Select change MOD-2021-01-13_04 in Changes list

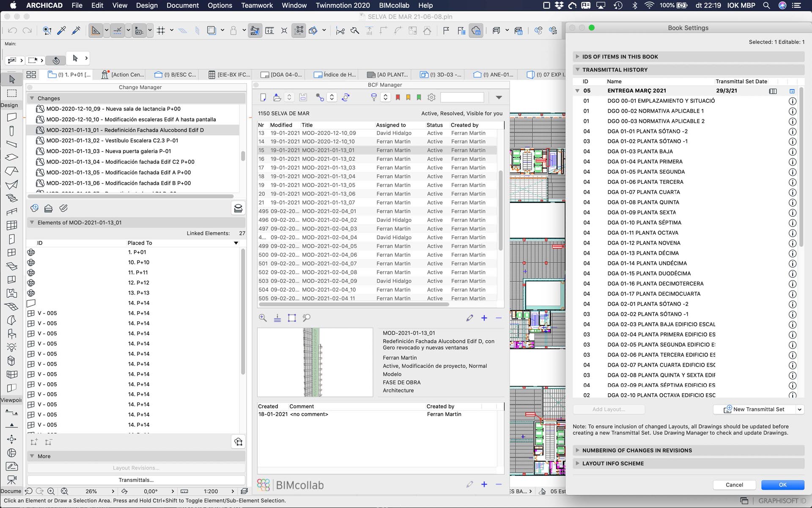click(120, 162)
